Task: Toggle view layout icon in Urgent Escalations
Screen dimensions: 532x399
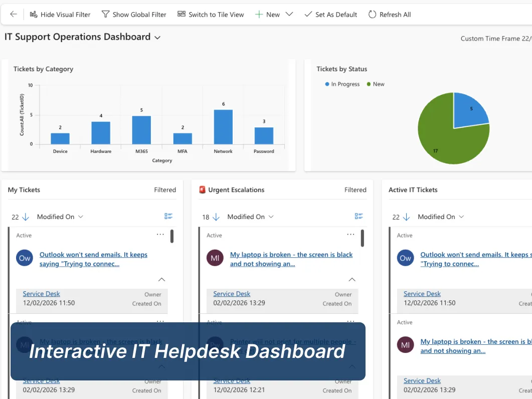Action: point(359,216)
